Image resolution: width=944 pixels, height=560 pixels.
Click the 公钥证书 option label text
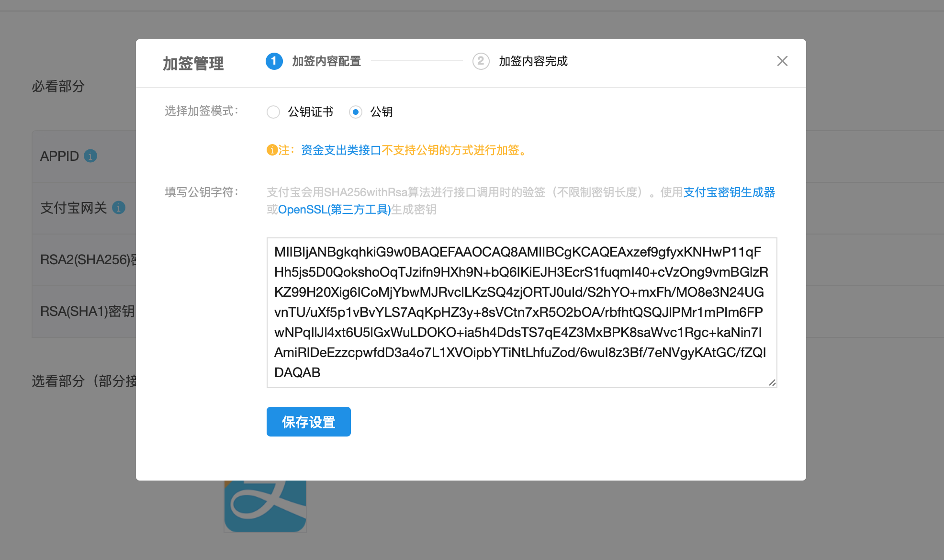[x=310, y=112]
